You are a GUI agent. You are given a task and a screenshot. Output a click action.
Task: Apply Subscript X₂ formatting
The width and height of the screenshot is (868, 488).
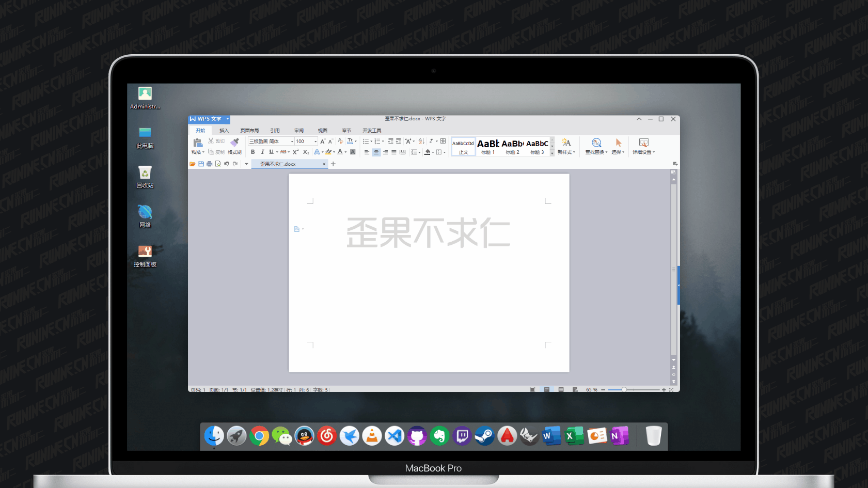[x=306, y=152]
